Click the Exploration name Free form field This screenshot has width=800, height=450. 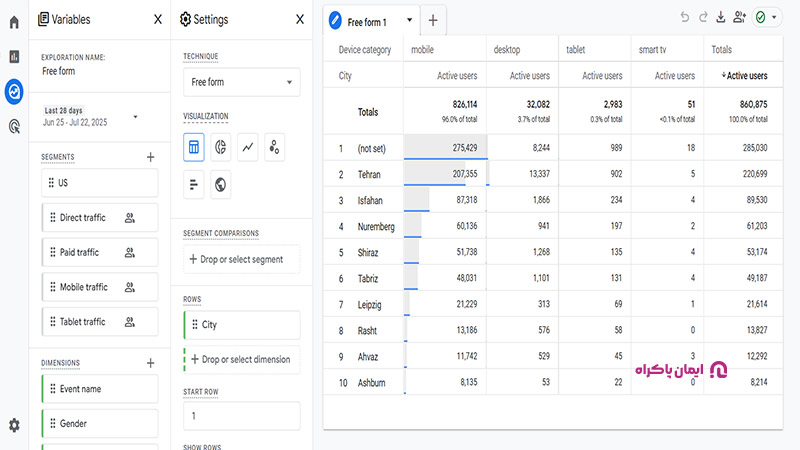click(x=59, y=71)
